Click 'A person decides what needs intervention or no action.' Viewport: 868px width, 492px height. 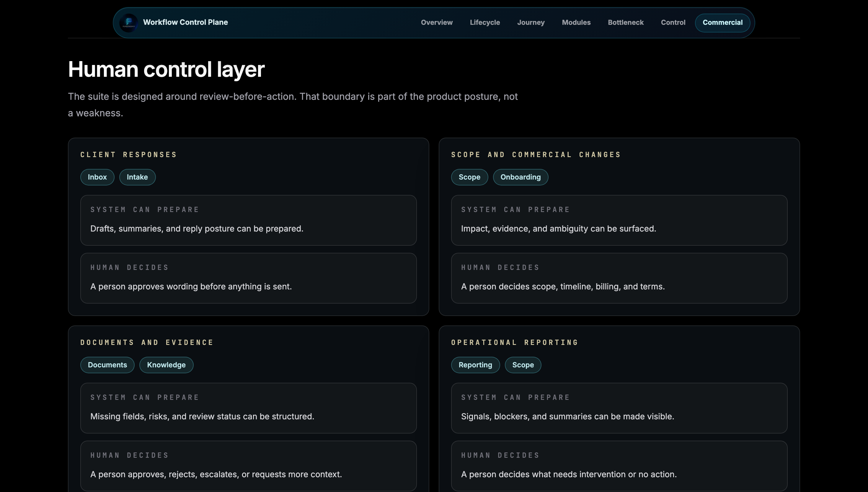569,474
